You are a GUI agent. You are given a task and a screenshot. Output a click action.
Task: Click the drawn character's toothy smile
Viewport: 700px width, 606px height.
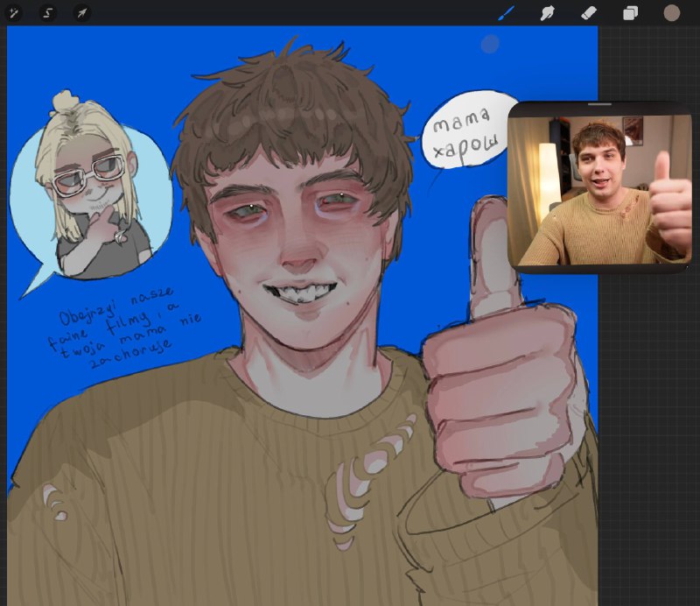click(301, 292)
